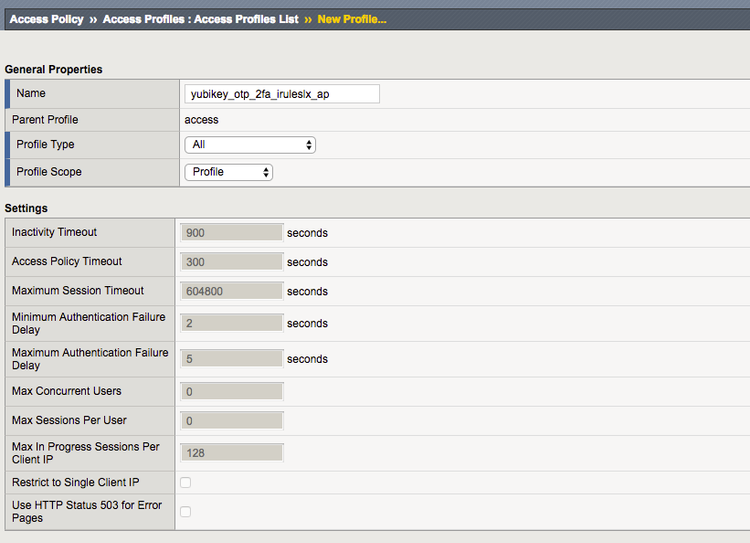
Task: Click the New Profile breadcrumb item
Action: pos(351,19)
